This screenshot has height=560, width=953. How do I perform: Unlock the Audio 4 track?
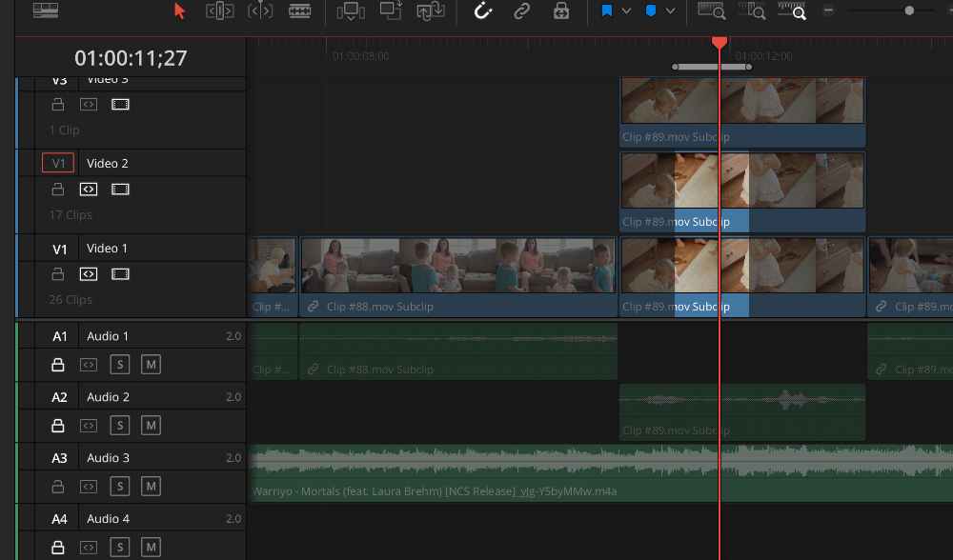(58, 548)
